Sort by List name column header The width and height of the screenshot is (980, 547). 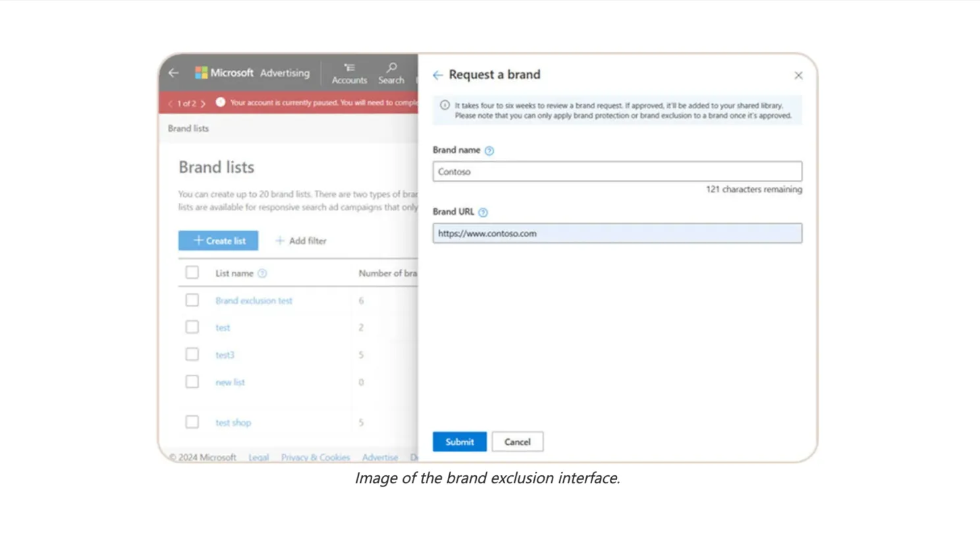(234, 273)
